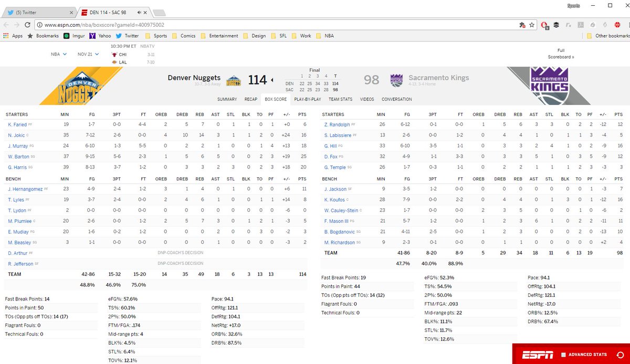Viewport: 630px width, 364px height.
Task: Open the Design bookmarks folder
Action: pyautogui.click(x=254, y=36)
